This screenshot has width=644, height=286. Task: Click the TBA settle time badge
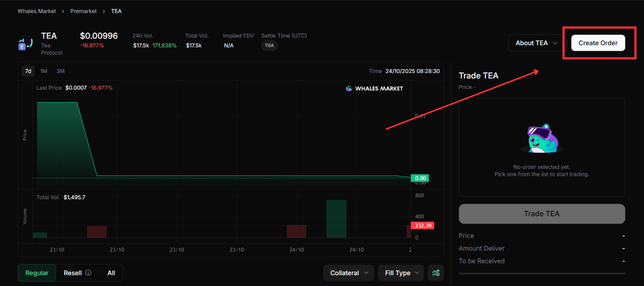269,46
